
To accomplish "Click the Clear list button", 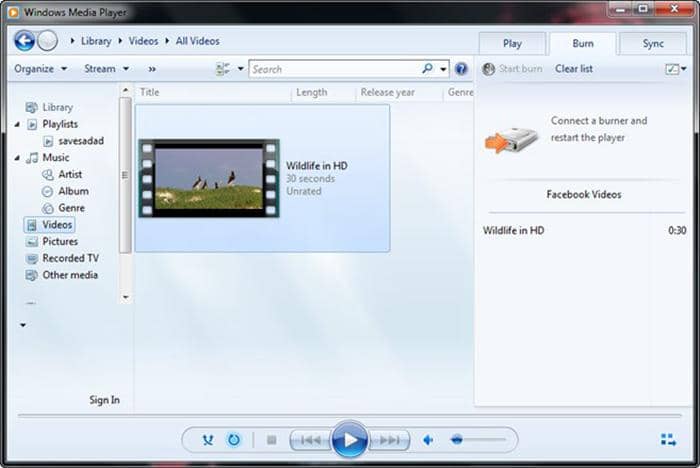I will (574, 69).
